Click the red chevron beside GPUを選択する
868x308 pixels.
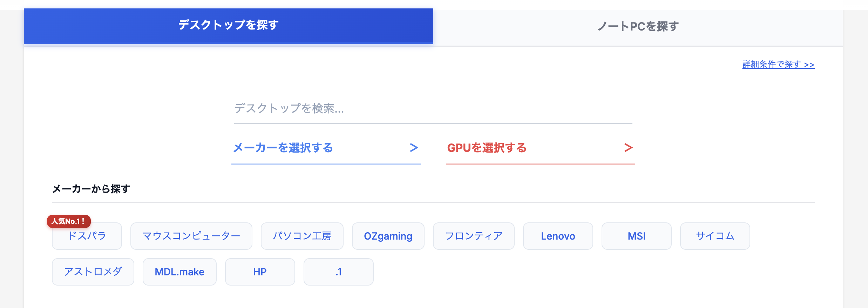pyautogui.click(x=628, y=148)
